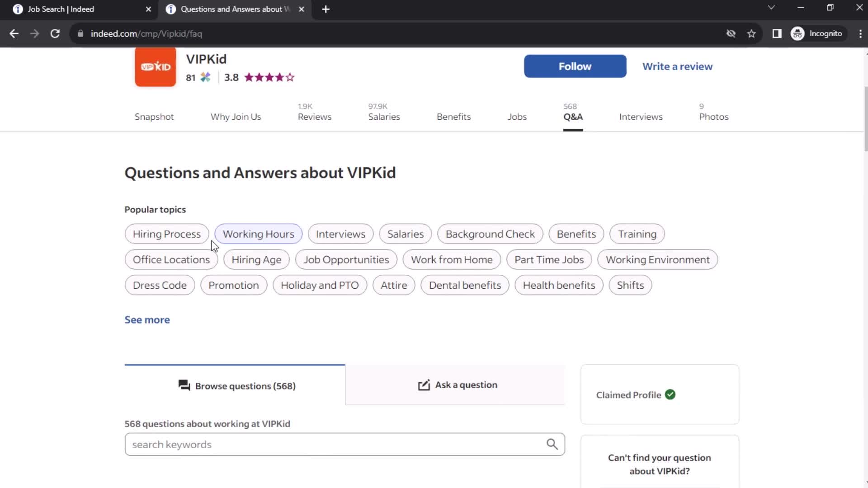Select the Work from Home topic chip
Screen dimensions: 868x488
[452, 259]
